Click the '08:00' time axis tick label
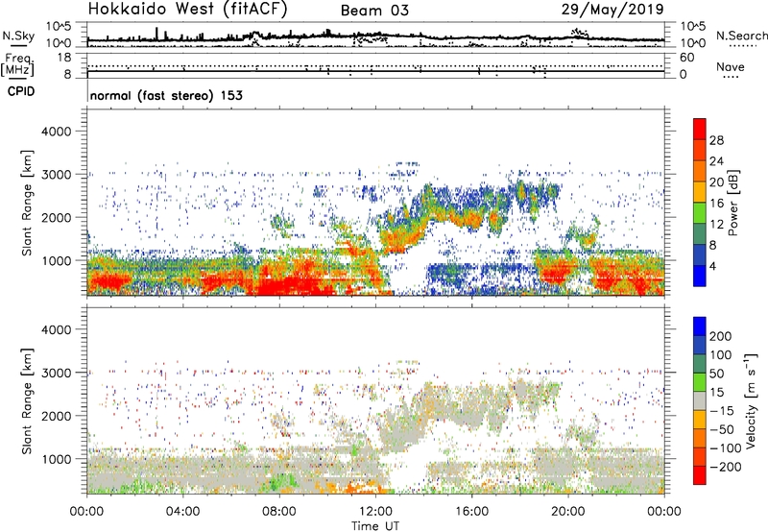Screen dimensions: 768x532 [279, 512]
